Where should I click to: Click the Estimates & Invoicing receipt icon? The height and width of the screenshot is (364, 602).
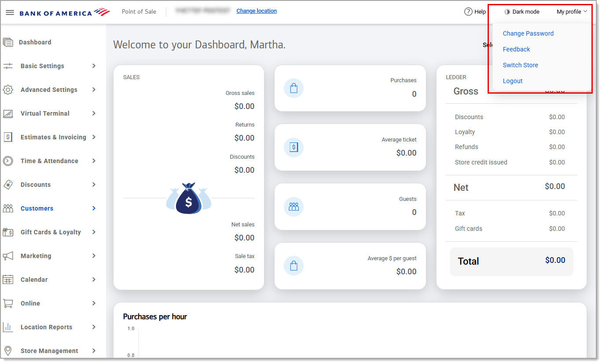(x=8, y=137)
